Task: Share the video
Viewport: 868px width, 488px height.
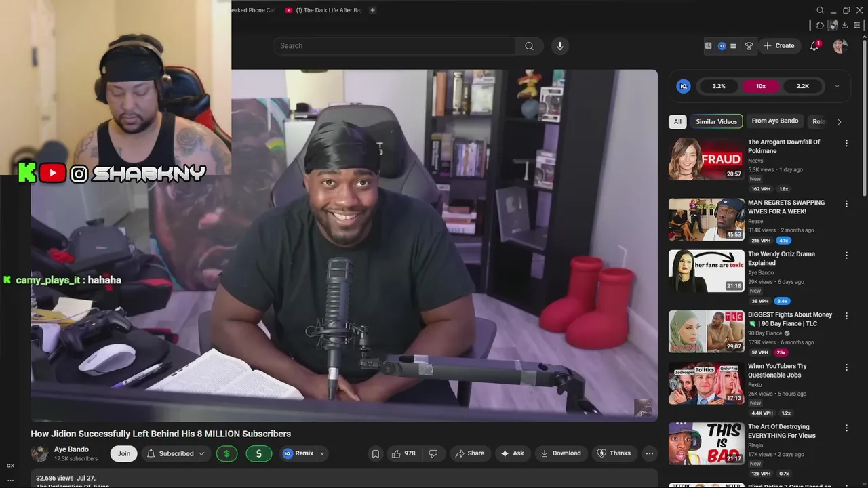Action: pos(469,453)
